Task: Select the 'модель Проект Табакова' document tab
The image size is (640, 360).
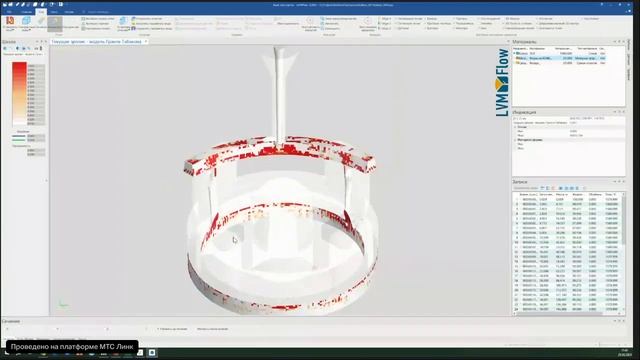Action: [96, 42]
